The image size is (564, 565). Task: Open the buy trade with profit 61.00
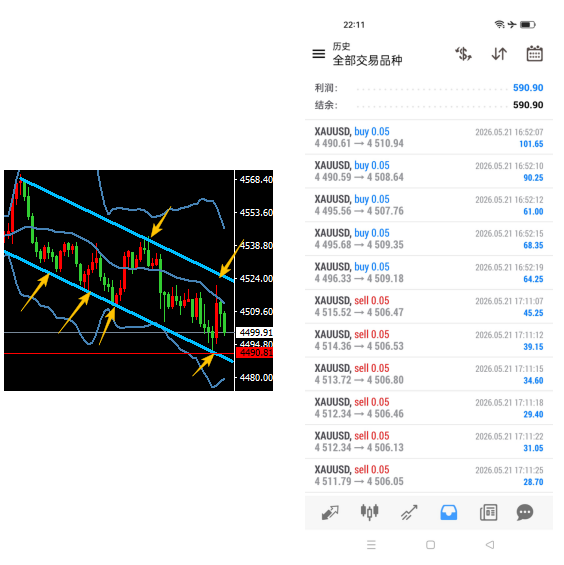(x=429, y=205)
